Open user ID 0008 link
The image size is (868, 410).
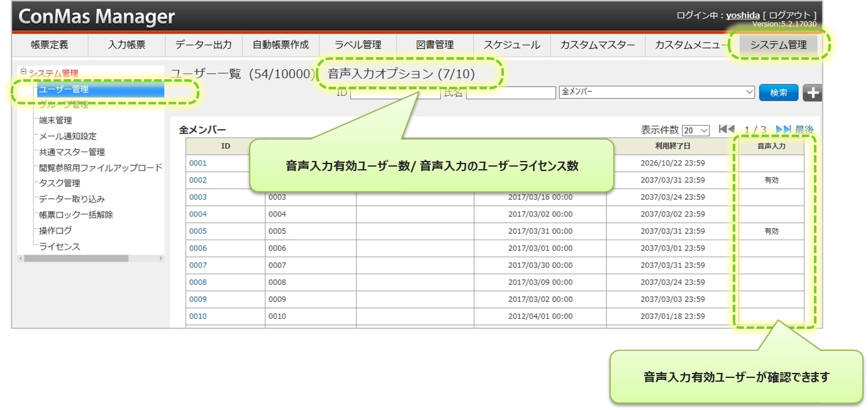point(198,282)
